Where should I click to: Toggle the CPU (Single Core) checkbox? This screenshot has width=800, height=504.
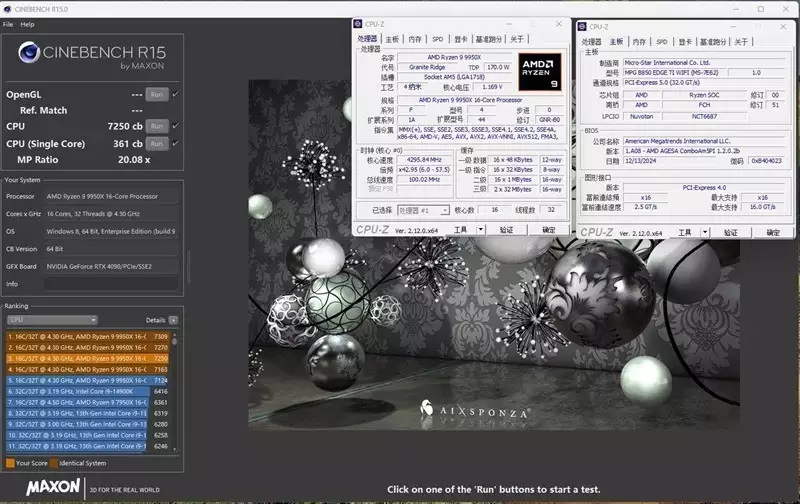coord(176,143)
